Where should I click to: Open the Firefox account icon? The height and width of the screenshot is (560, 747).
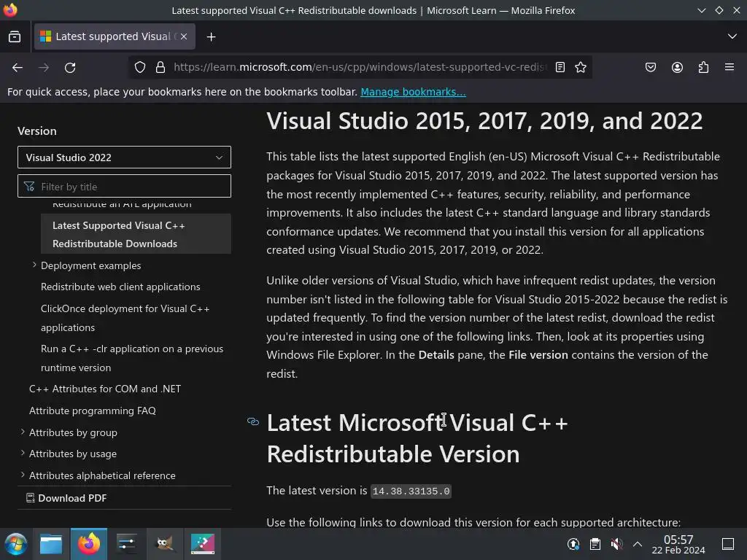pos(677,67)
